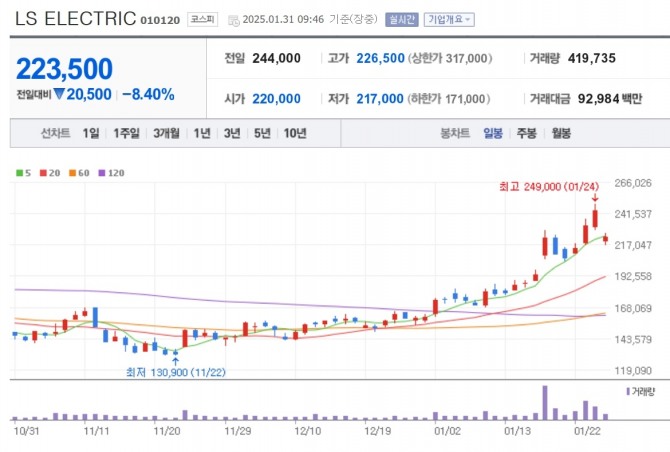Select the 3개월 line chart tab
The height and width of the screenshot is (452, 670).
pos(167,133)
